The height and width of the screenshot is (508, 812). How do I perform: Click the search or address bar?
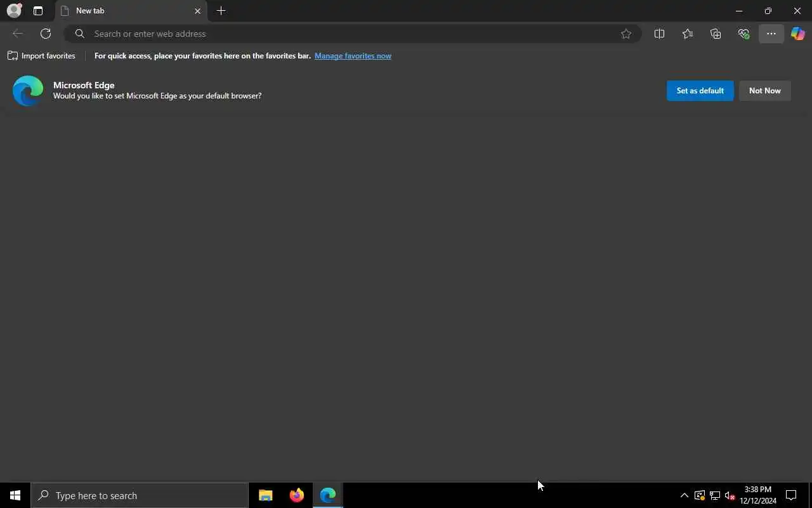353,34
